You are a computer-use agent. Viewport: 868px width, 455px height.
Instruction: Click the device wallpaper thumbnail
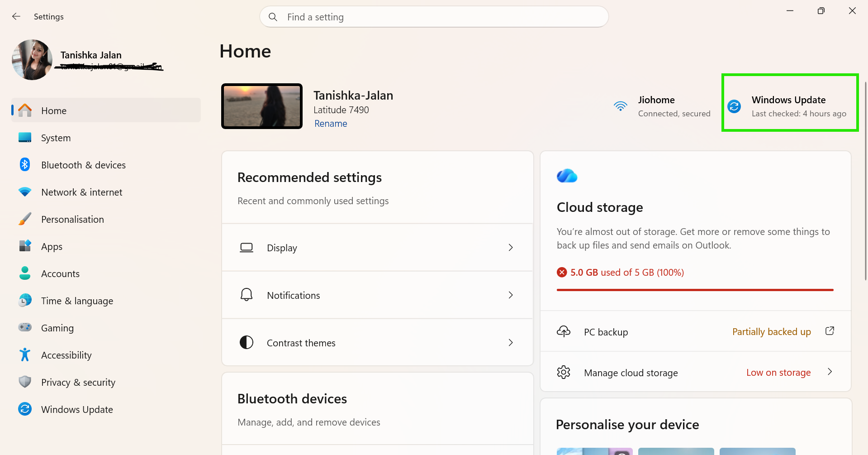tap(262, 106)
